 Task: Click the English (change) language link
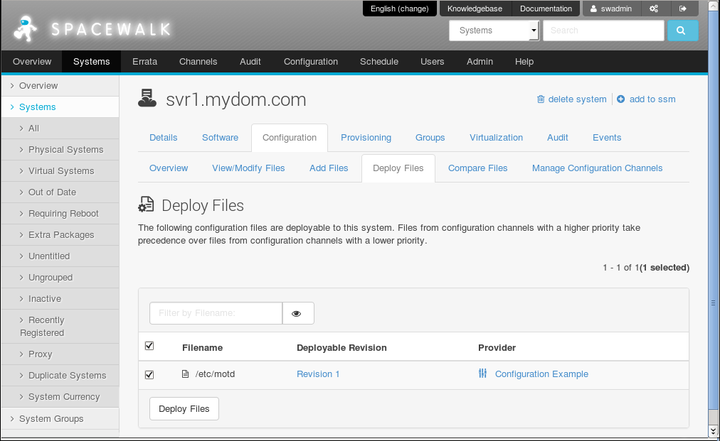[399, 9]
